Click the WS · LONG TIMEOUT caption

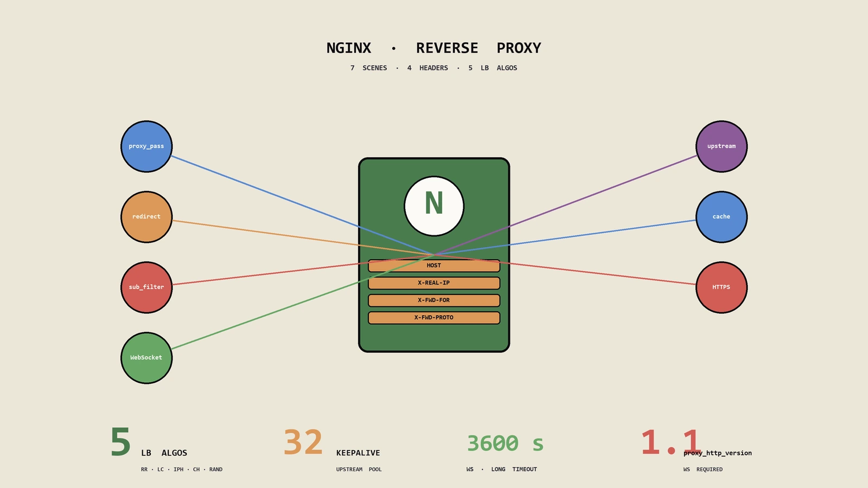click(502, 470)
